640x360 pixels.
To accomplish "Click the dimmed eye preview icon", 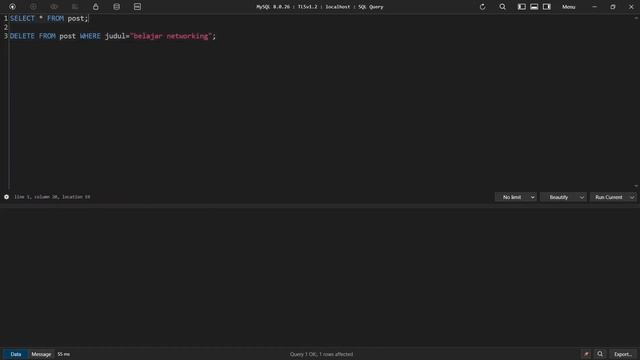I will tap(54, 7).
